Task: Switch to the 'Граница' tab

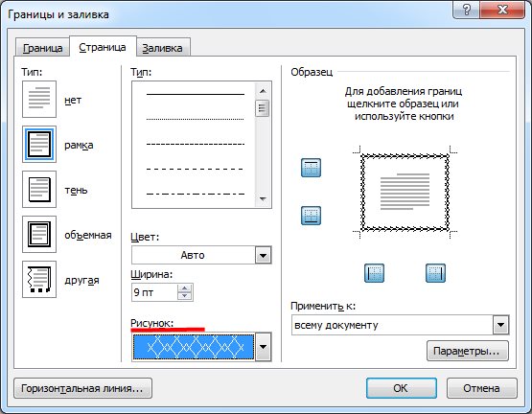Action: (x=43, y=48)
